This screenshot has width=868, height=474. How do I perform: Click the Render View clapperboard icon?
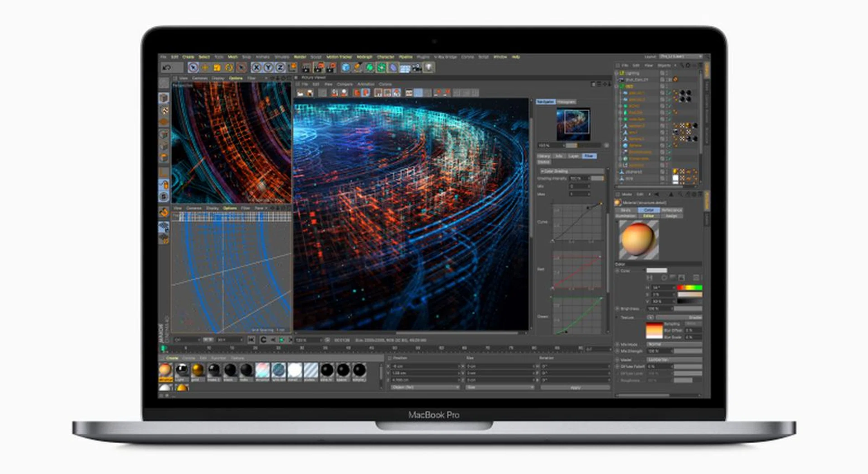306,67
